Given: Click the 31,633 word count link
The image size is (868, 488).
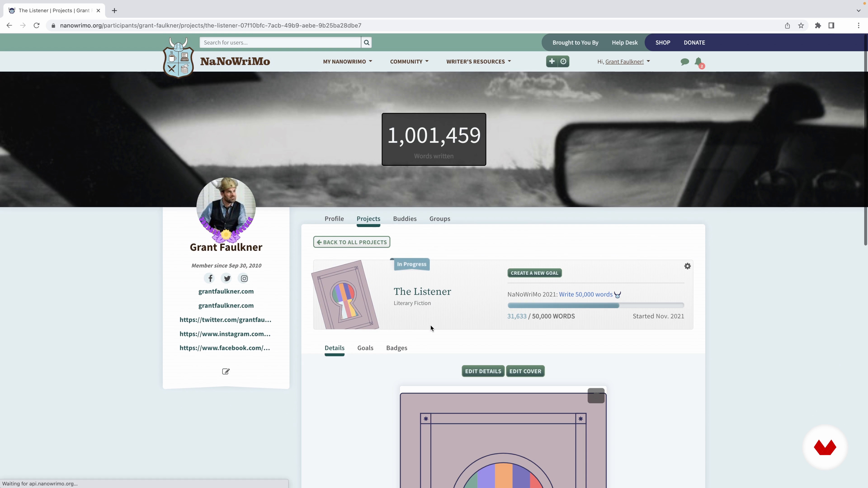Looking at the screenshot, I should 517,316.
